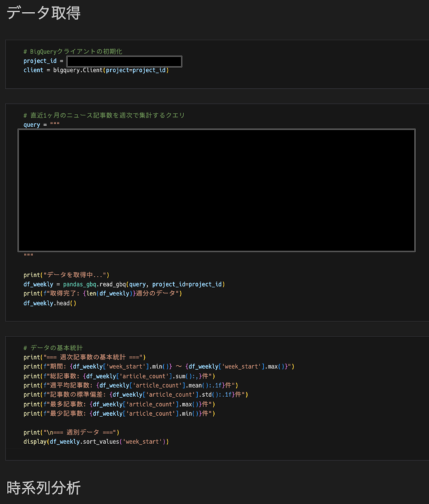Click the 週次記事数の基本統計 print line
429x504 pixels.
(x=84, y=357)
